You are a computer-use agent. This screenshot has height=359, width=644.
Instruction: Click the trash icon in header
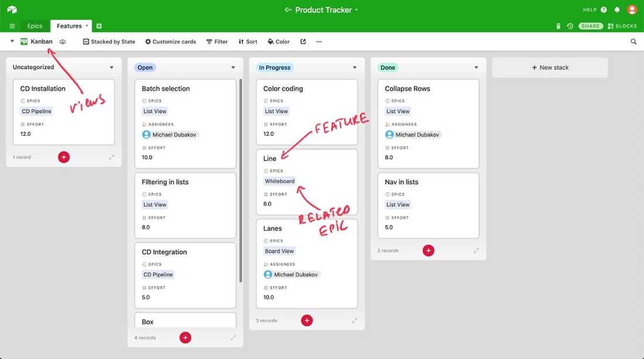pyautogui.click(x=558, y=26)
